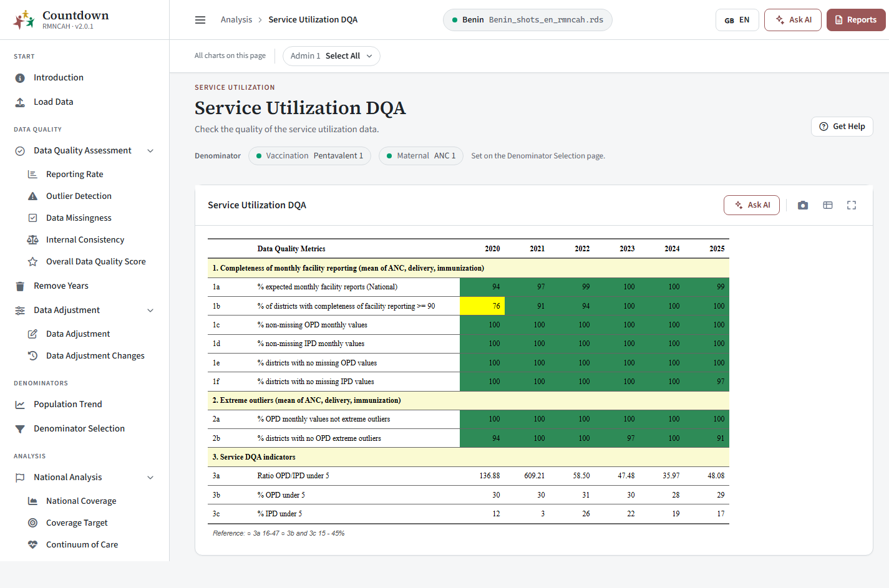
Task: Click green cell 94 in row 1a 2020
Action: [482, 287]
